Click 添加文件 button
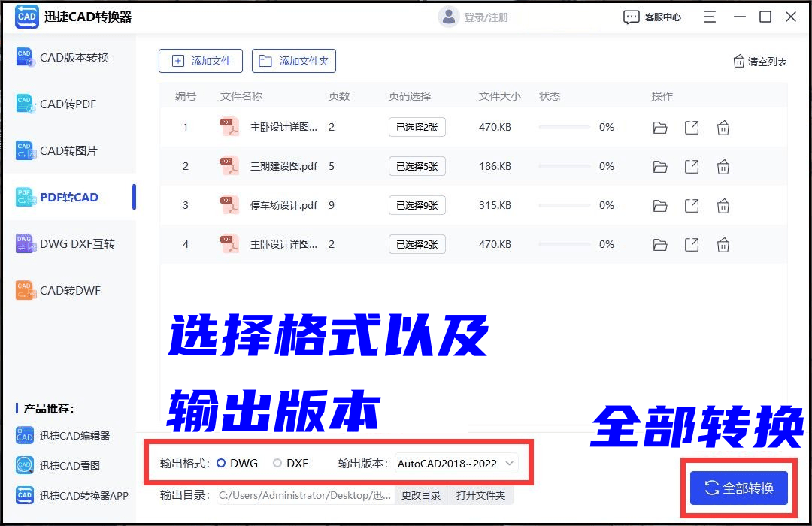 [201, 61]
